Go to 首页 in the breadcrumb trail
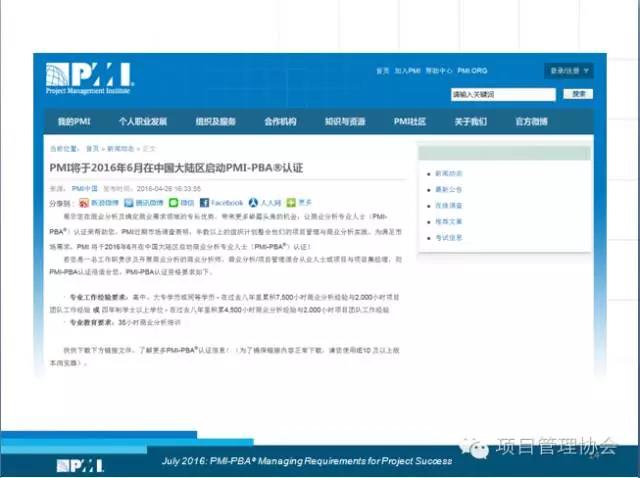The height and width of the screenshot is (478, 640). 93,149
